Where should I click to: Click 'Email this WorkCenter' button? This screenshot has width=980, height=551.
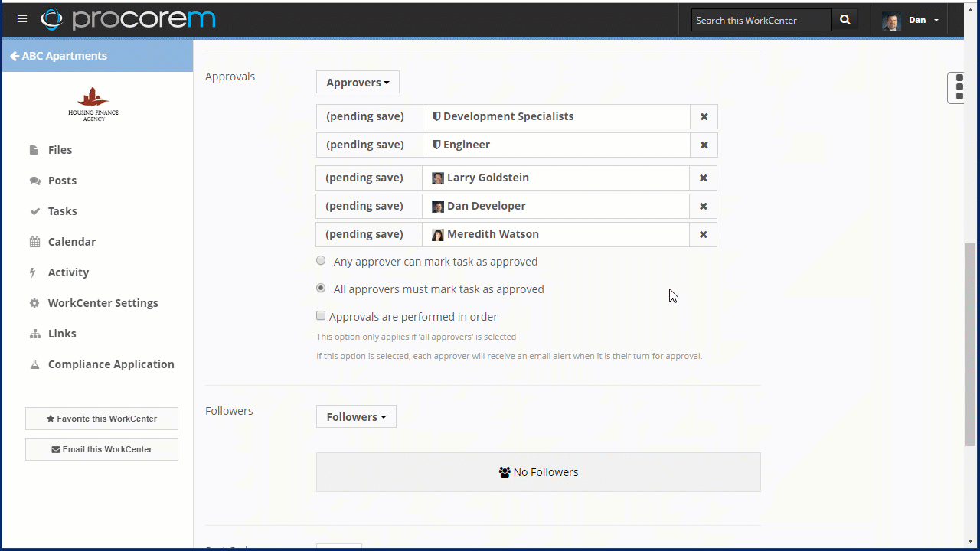(101, 449)
